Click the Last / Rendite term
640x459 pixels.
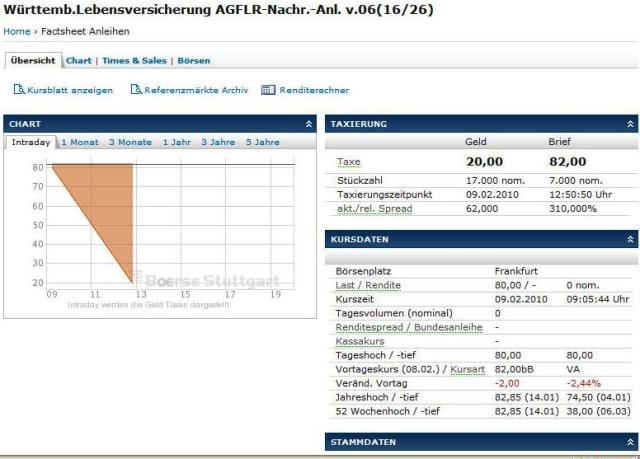tap(368, 285)
